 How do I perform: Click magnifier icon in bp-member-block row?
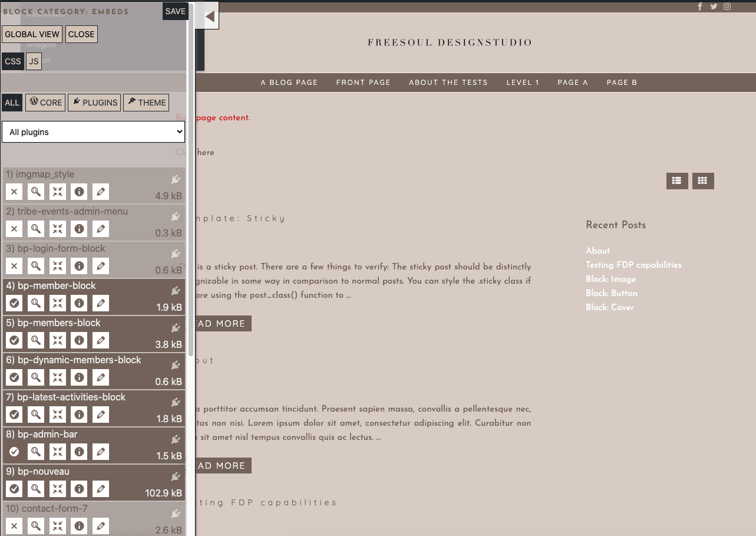pos(36,303)
